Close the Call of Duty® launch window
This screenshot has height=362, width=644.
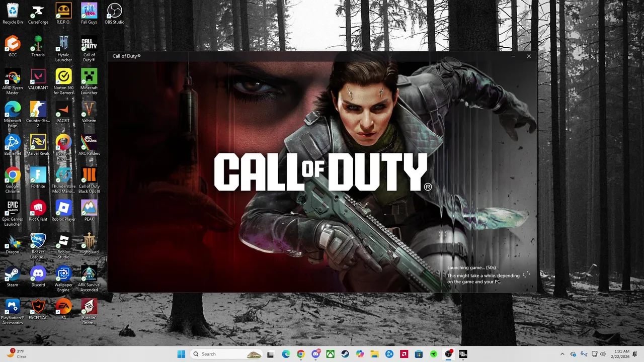[x=529, y=56]
